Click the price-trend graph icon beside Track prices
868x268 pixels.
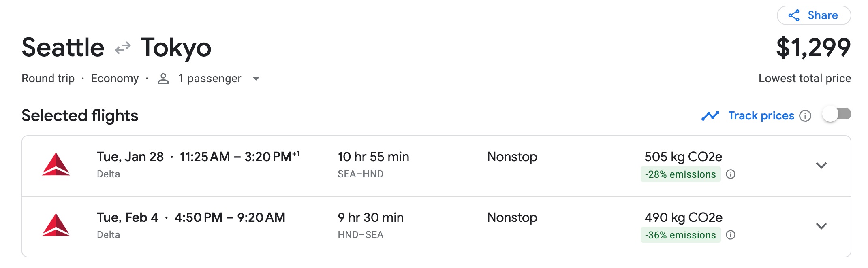pyautogui.click(x=710, y=115)
